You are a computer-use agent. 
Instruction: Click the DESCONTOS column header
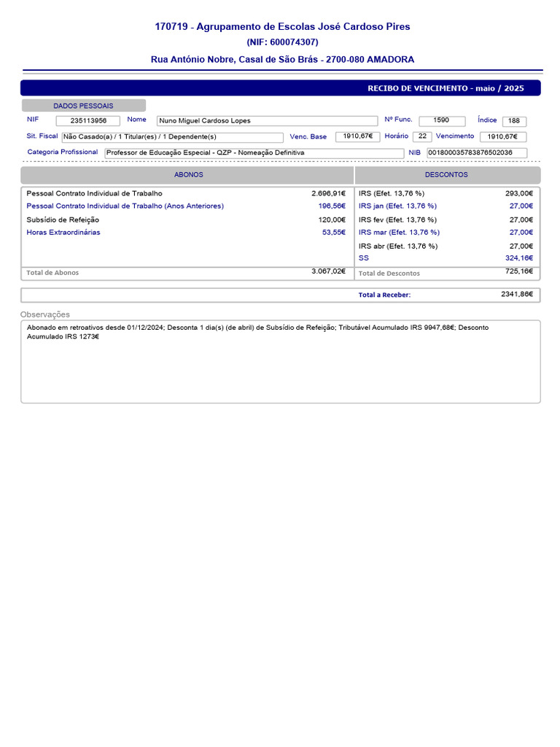point(448,175)
